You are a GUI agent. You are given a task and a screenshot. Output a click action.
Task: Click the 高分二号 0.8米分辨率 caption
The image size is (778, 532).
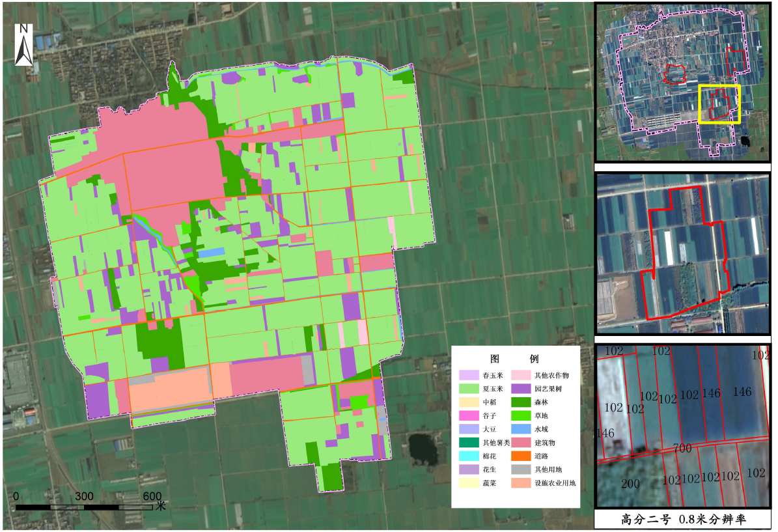tap(683, 520)
